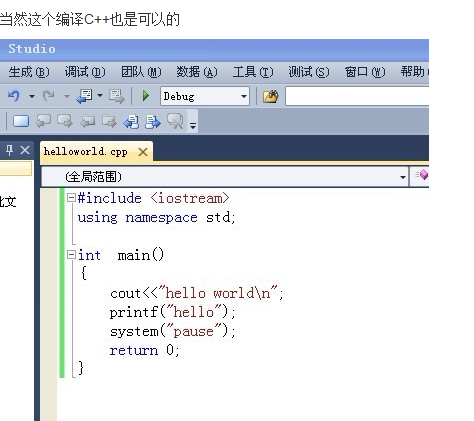Click the 'using namespace std;' line
The width and height of the screenshot is (474, 421).
tap(156, 218)
